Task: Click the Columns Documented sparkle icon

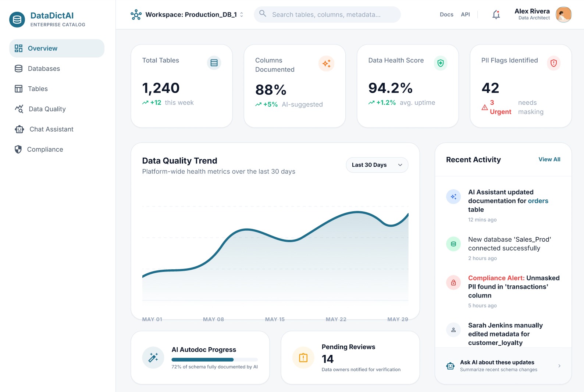Action: (x=326, y=64)
